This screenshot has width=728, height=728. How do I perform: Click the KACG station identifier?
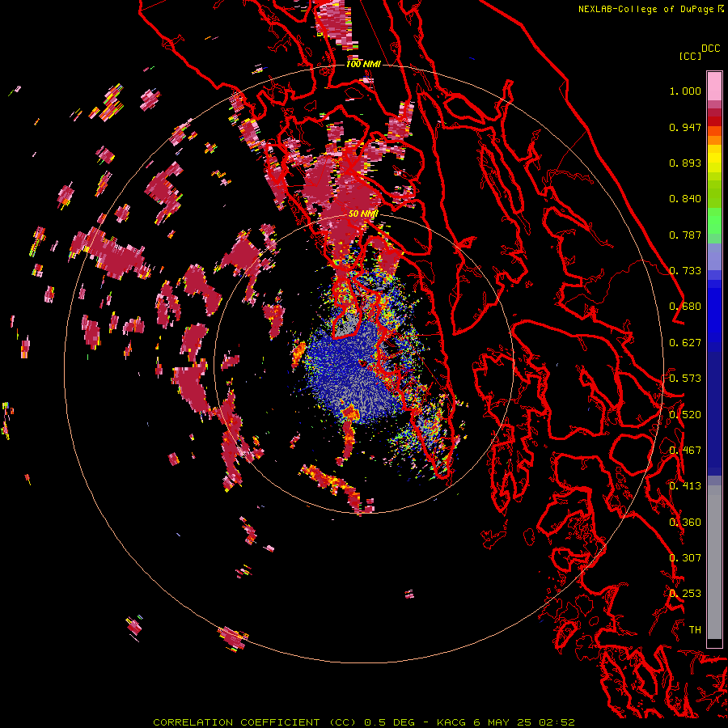pyautogui.click(x=451, y=722)
